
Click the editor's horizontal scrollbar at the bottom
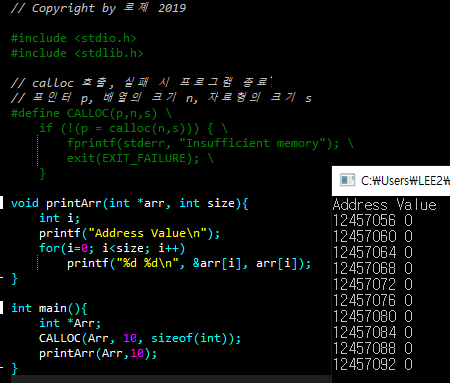point(171,379)
